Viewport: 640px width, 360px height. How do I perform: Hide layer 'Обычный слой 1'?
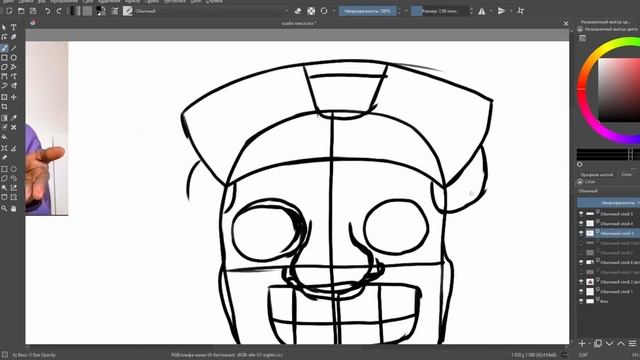(x=581, y=291)
